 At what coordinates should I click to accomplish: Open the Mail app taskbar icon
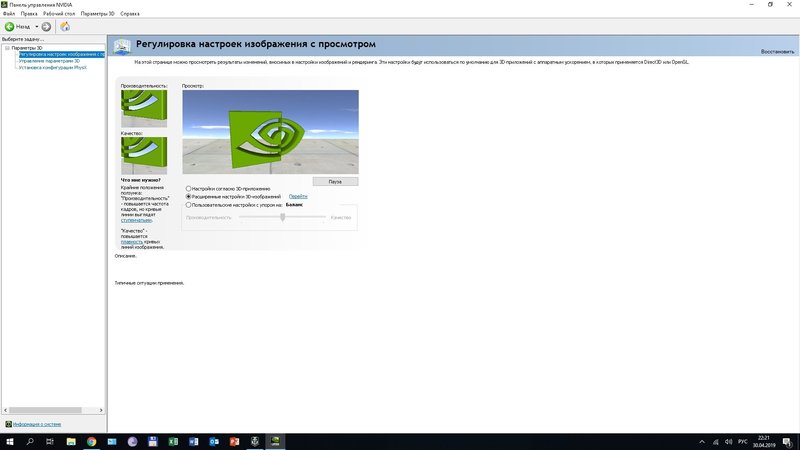112,442
